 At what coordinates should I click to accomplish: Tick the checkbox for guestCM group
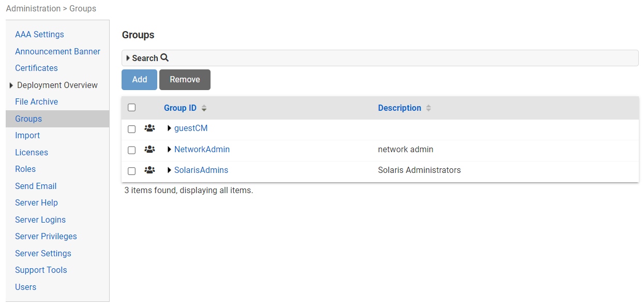coord(131,129)
